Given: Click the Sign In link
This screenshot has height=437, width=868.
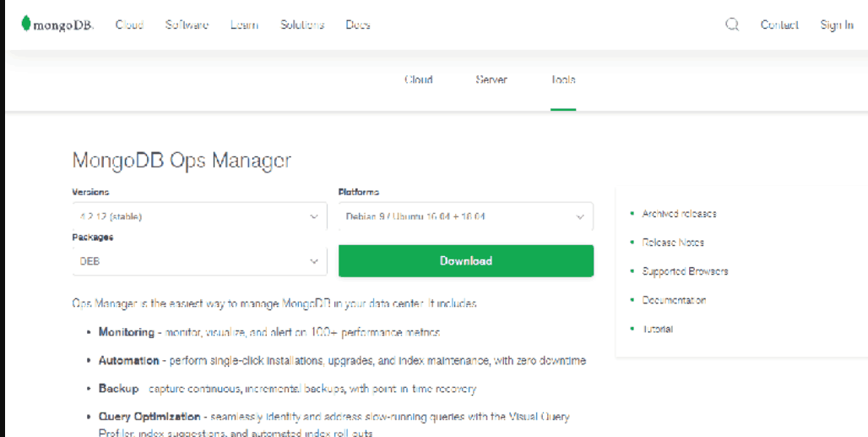Looking at the screenshot, I should click(837, 25).
